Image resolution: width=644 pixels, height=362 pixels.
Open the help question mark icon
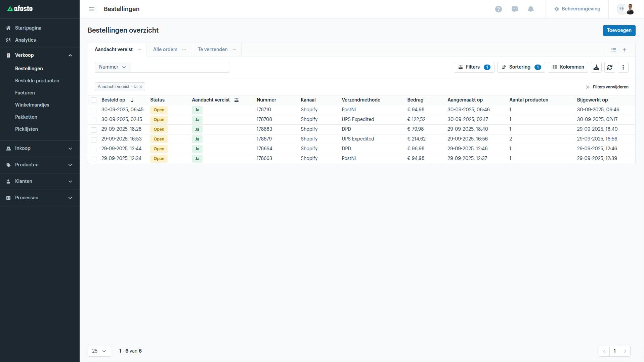pos(499,9)
